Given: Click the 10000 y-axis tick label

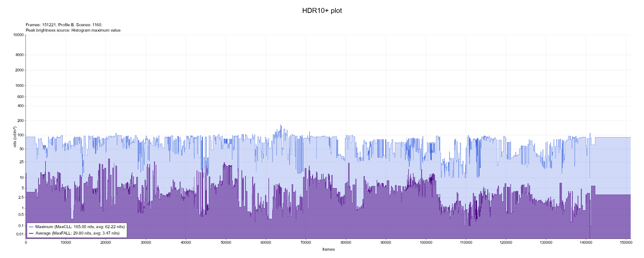Looking at the screenshot, I should [x=18, y=35].
